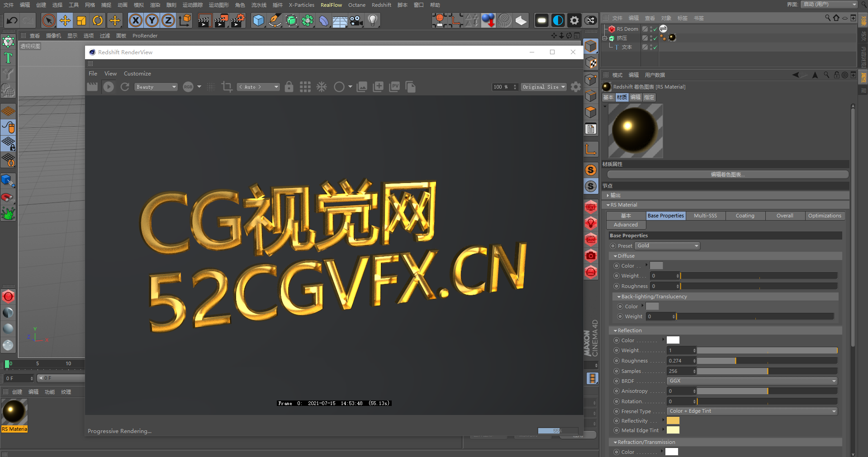
Task: Toggle the checkmark on the 挤压 object
Action: click(655, 38)
